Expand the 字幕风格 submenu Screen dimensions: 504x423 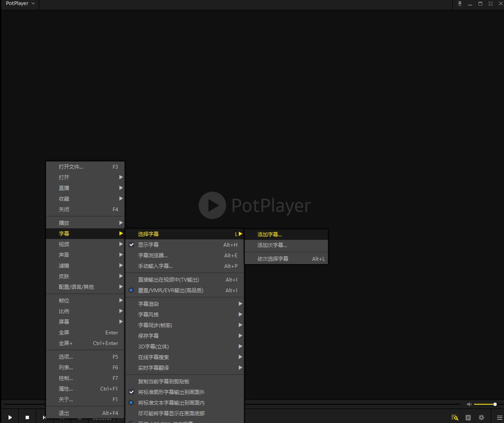coord(185,314)
